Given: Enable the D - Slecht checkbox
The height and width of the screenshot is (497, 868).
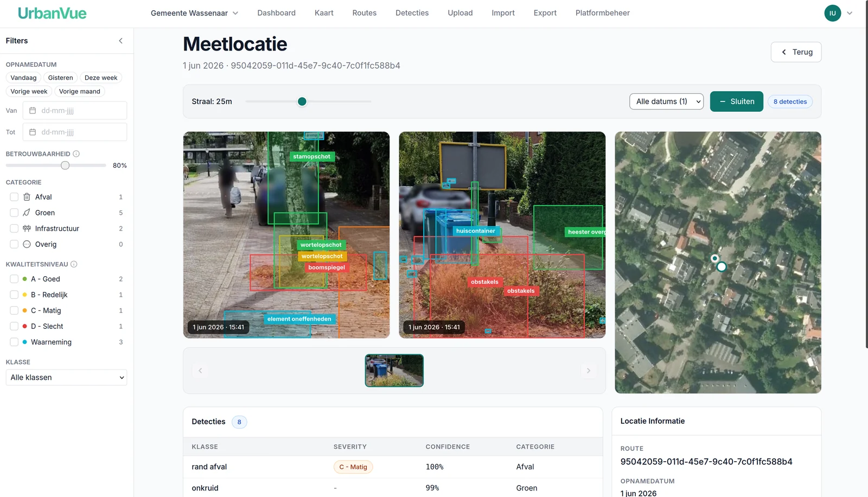Looking at the screenshot, I should click(14, 326).
